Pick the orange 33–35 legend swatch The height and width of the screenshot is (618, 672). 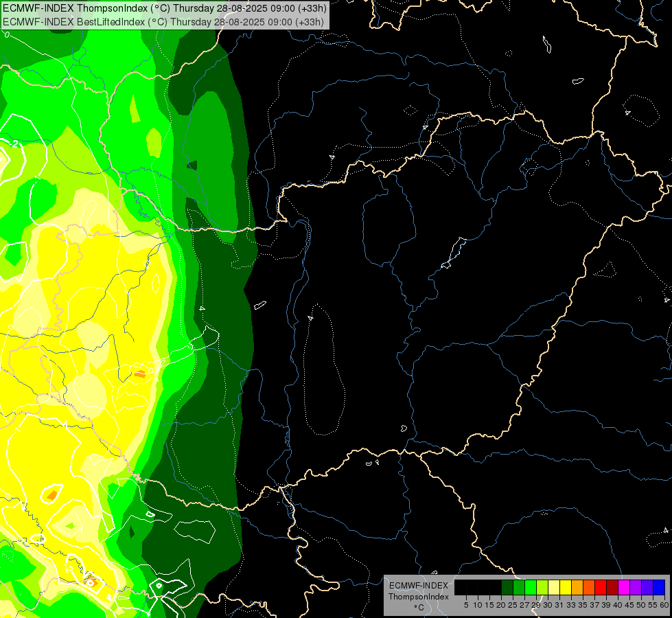(x=577, y=588)
